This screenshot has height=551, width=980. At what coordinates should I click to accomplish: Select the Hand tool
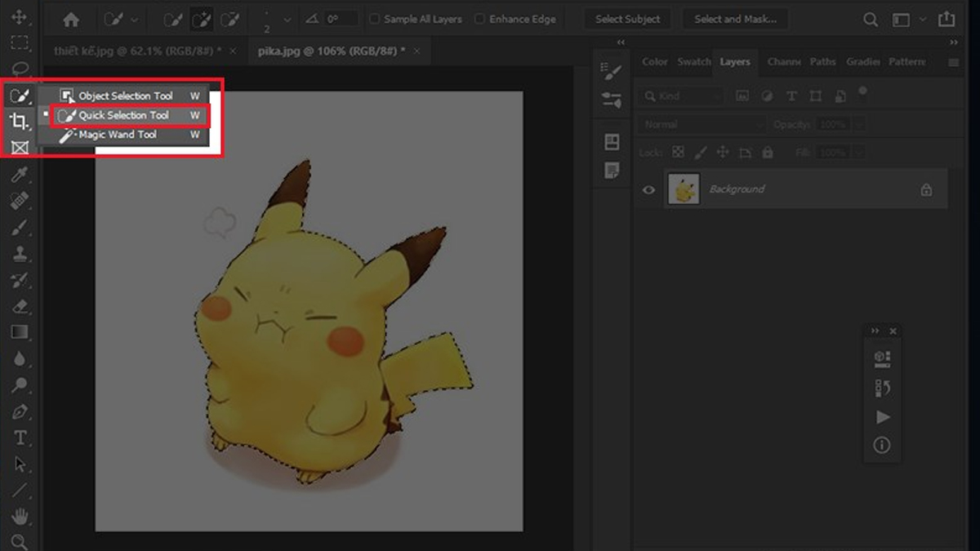[x=20, y=516]
